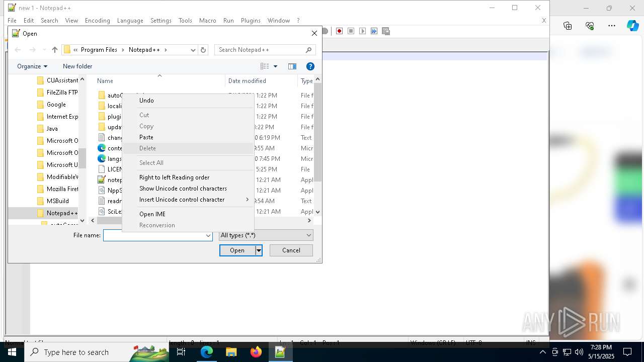Open the view options dropdown arrow
This screenshot has height=362, width=644.
click(x=275, y=66)
